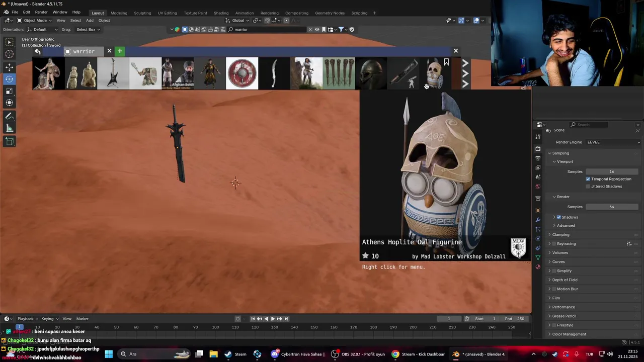Select the Scale tool
644x362 pixels.
10,91
